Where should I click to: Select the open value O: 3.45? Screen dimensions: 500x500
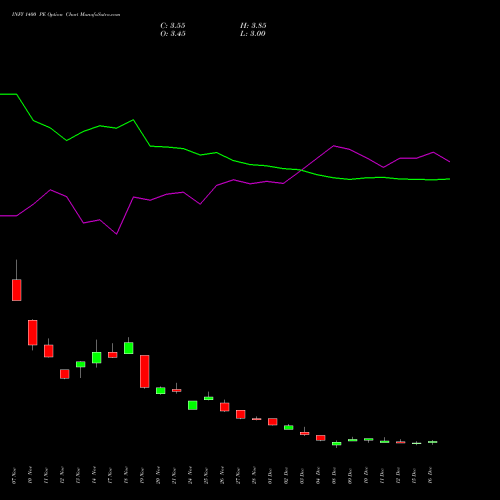(x=173, y=34)
